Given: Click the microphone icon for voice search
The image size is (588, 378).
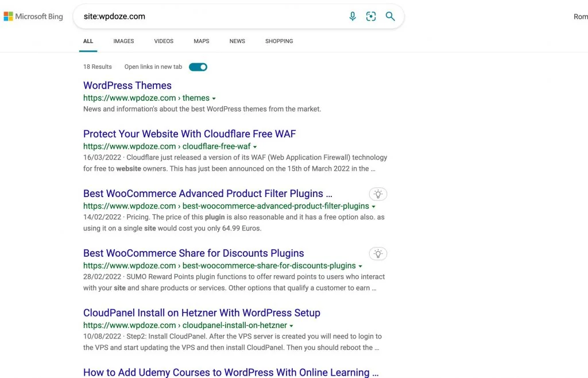Looking at the screenshot, I should [x=353, y=16].
